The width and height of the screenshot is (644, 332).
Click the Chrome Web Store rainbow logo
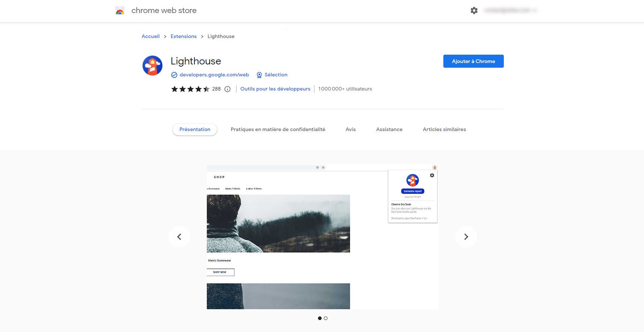(120, 11)
